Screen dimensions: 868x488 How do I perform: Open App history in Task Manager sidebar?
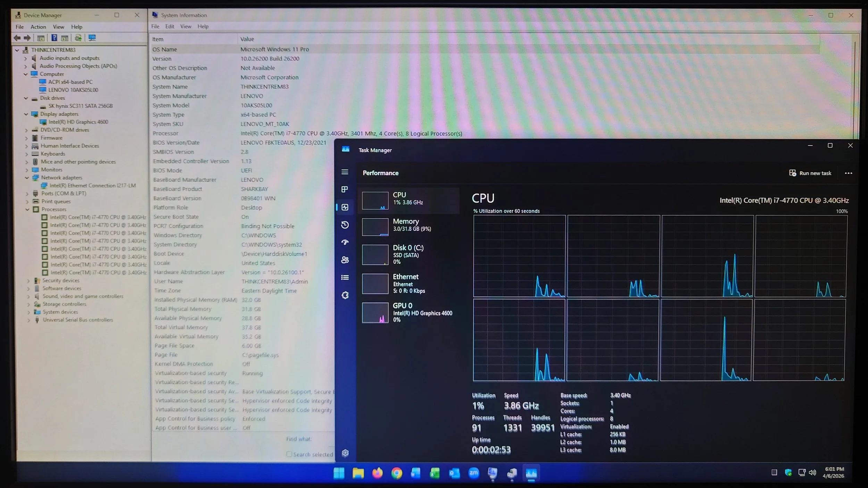pyautogui.click(x=345, y=225)
